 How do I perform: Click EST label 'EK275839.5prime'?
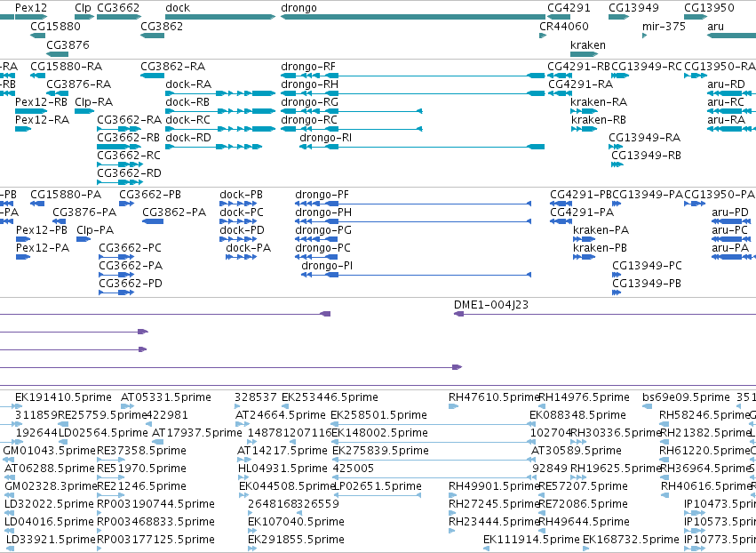[x=380, y=450]
